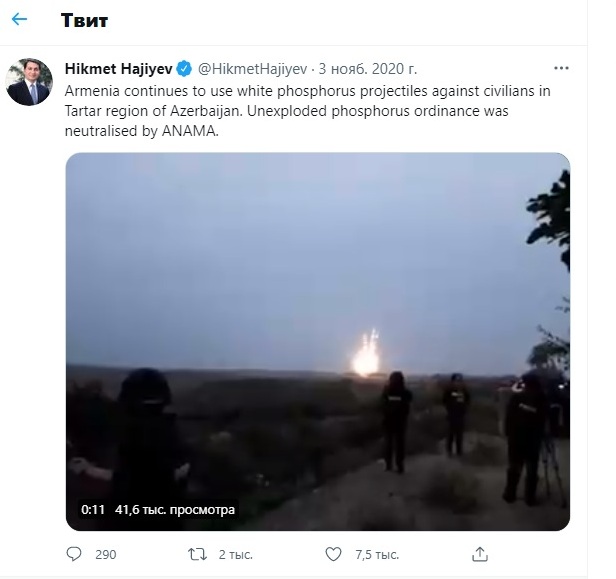Click the 2 тыс. retweets count

point(236,554)
